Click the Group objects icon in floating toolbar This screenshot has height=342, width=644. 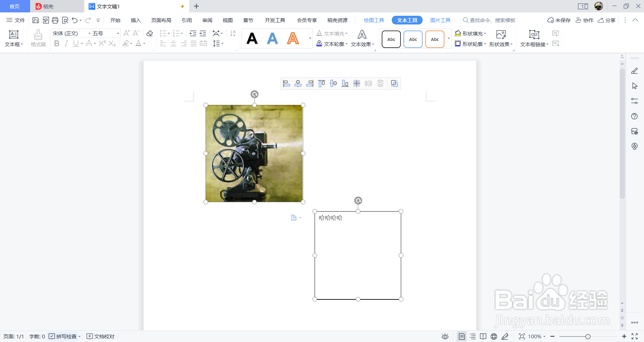click(x=394, y=83)
